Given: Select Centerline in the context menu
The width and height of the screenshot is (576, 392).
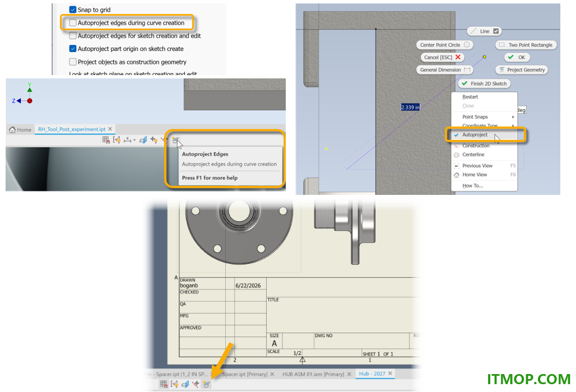Looking at the screenshot, I should 484,155.
